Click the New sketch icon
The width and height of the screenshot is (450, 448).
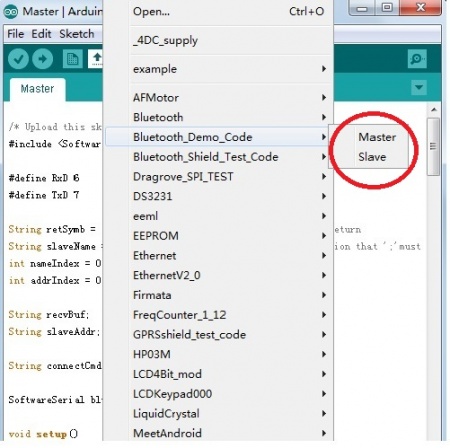pyautogui.click(x=72, y=59)
